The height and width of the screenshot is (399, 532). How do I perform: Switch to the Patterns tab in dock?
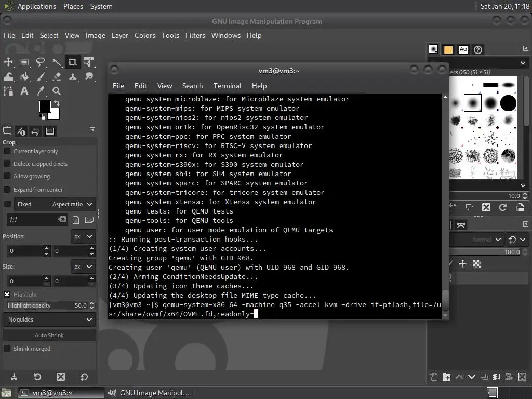pyautogui.click(x=448, y=49)
